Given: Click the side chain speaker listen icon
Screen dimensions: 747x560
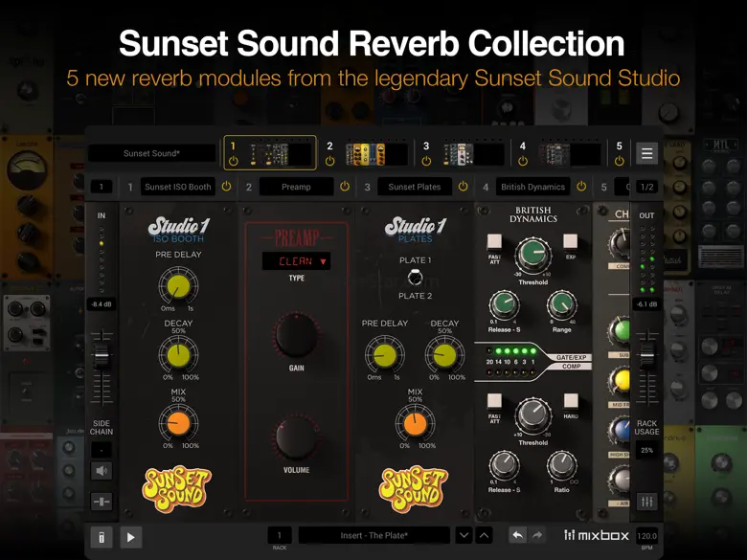Looking at the screenshot, I should tap(102, 471).
